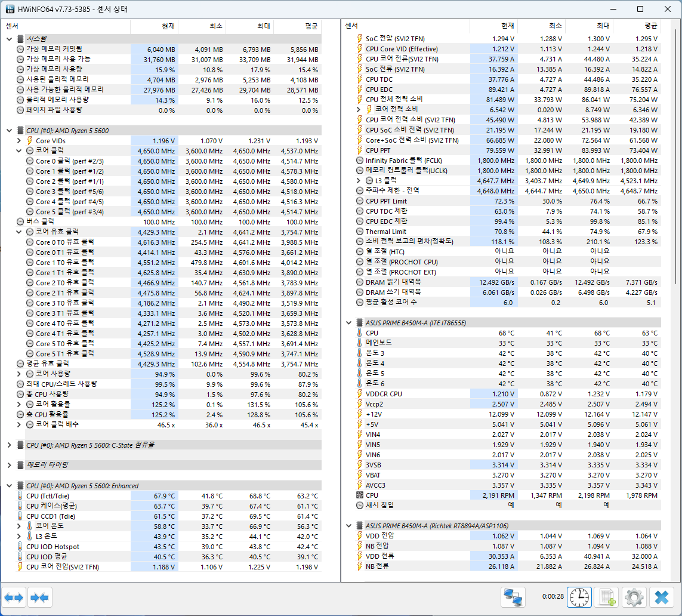Click lightning icon beside VDDCR CPU

pyautogui.click(x=359, y=394)
